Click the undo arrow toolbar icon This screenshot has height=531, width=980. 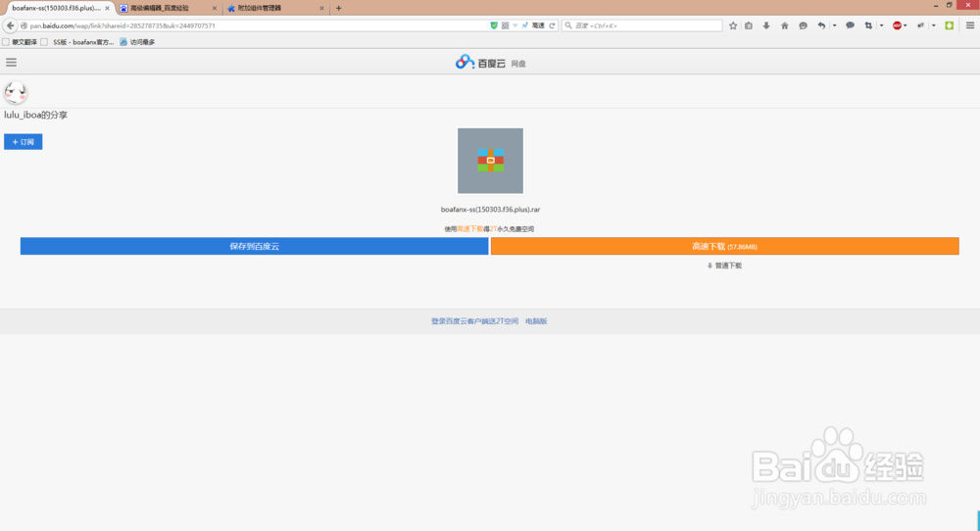821,25
